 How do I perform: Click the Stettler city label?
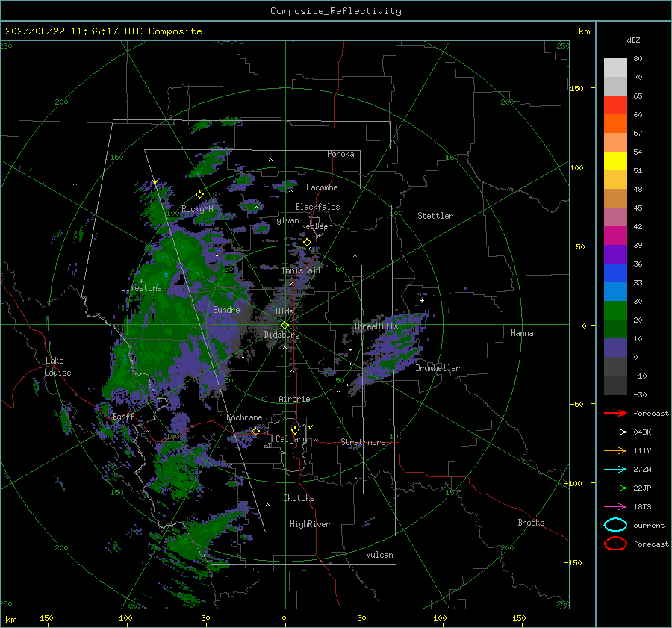coord(435,216)
